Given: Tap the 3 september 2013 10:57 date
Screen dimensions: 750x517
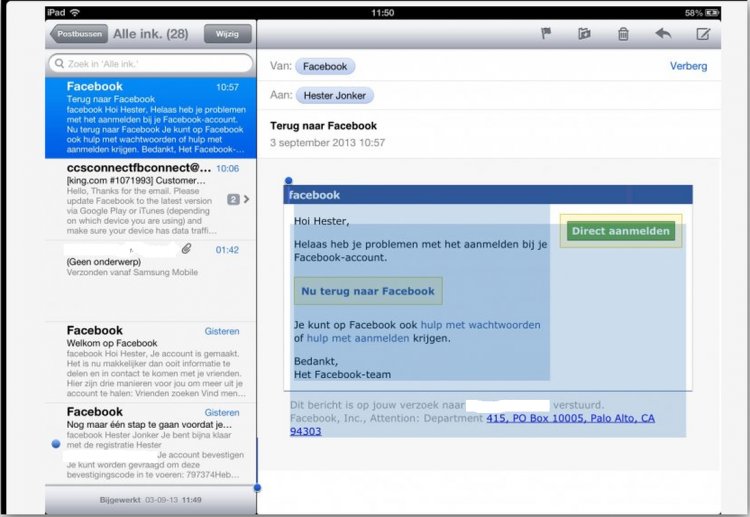Looking at the screenshot, I should 328,143.
